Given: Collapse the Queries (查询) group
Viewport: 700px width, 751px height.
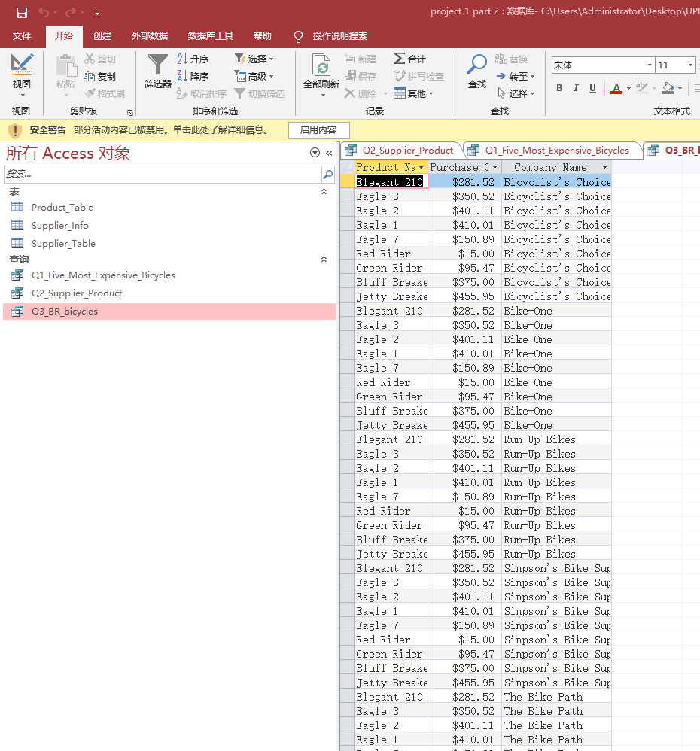Looking at the screenshot, I should (x=324, y=259).
